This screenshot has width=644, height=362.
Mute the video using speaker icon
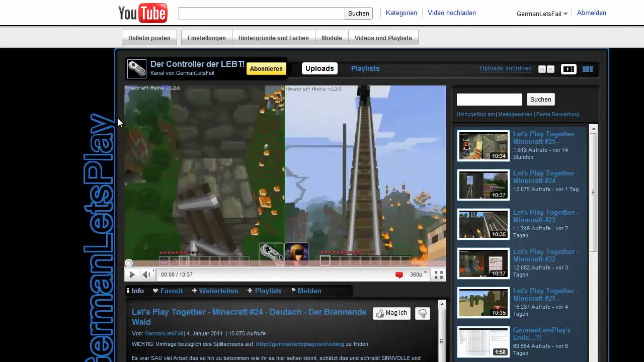[x=146, y=275]
